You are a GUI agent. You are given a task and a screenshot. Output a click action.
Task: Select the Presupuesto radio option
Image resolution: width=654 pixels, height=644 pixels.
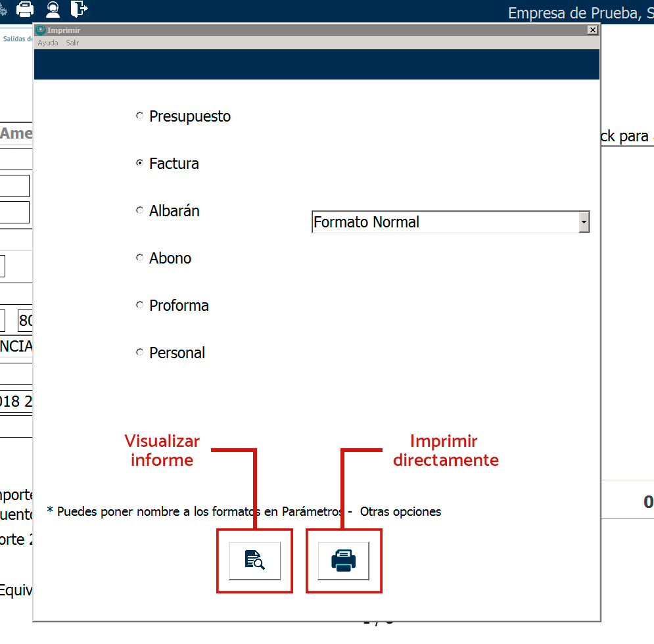tap(139, 116)
